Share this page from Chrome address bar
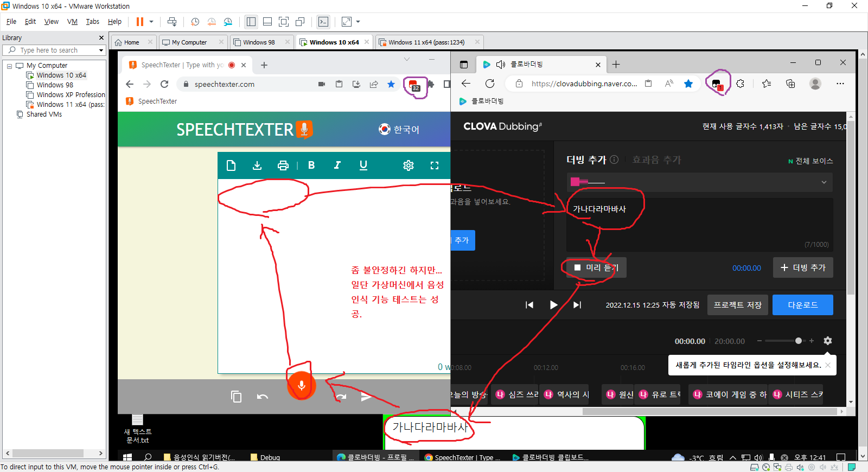Viewport: 868px width, 472px height. point(374,84)
